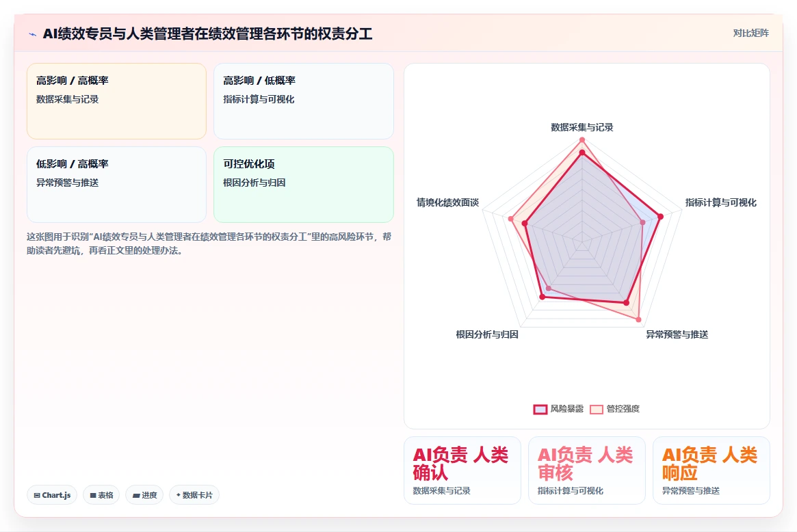
Task: Click the lightning icon beside the title
Action: pos(33,35)
